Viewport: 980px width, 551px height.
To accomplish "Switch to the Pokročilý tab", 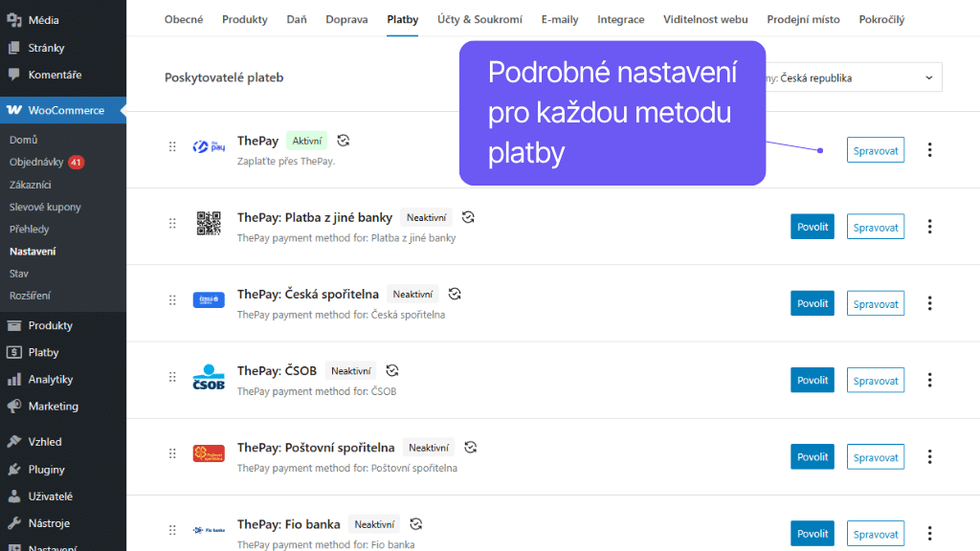I will click(881, 19).
